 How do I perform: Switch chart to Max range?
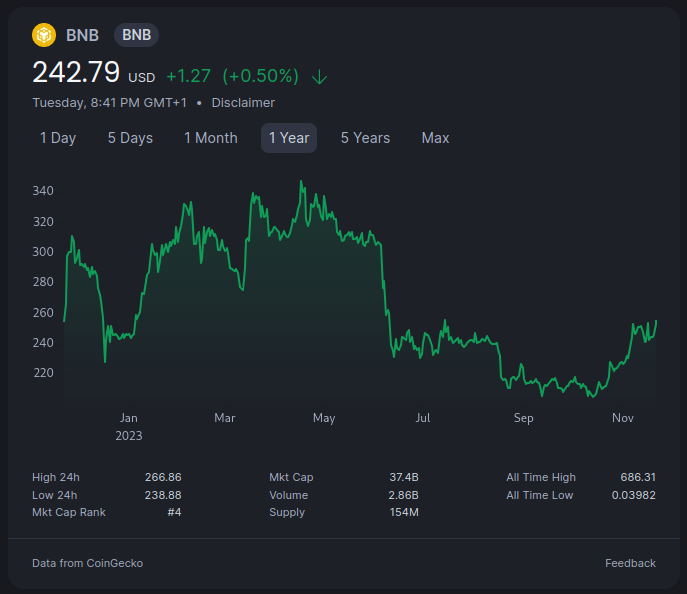tap(435, 138)
